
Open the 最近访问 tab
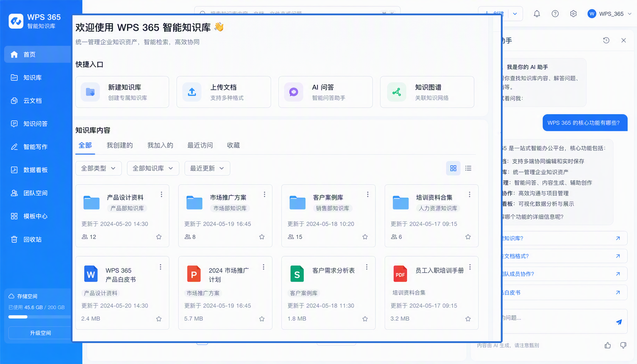(x=200, y=145)
